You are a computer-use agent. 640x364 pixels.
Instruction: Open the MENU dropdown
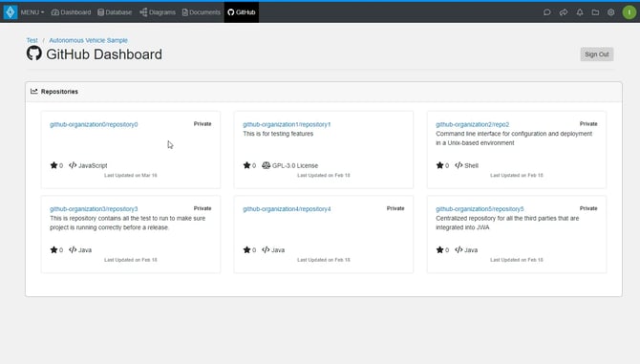[32, 12]
